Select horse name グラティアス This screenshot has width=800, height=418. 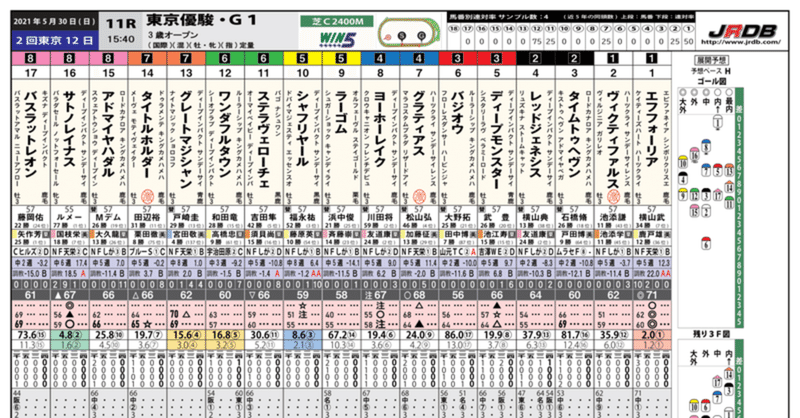419,123
